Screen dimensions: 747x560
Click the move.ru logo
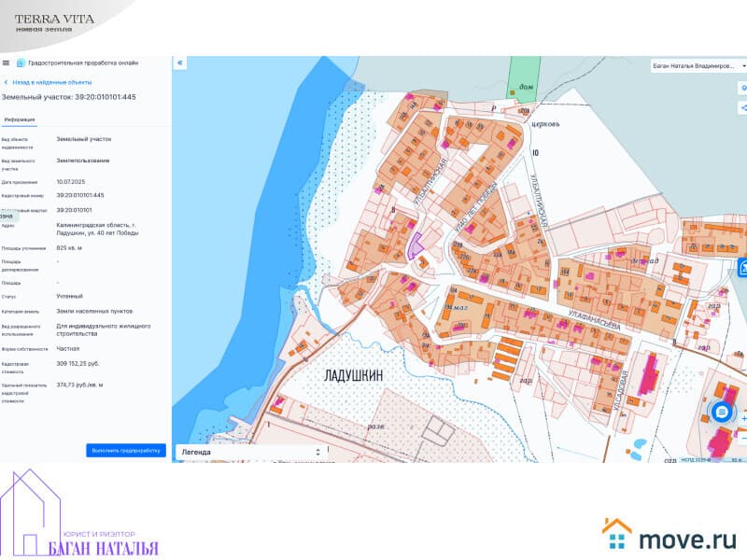pyautogui.click(x=669, y=537)
